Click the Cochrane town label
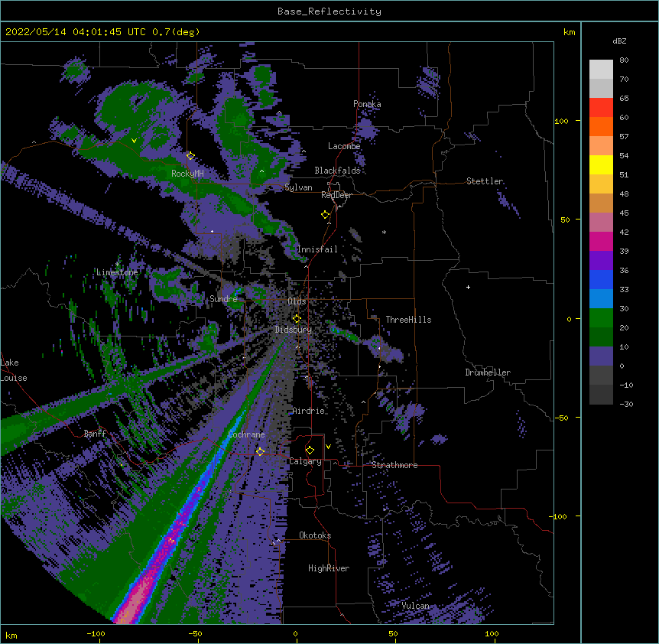Screen dimensions: 659x644 (x=246, y=434)
